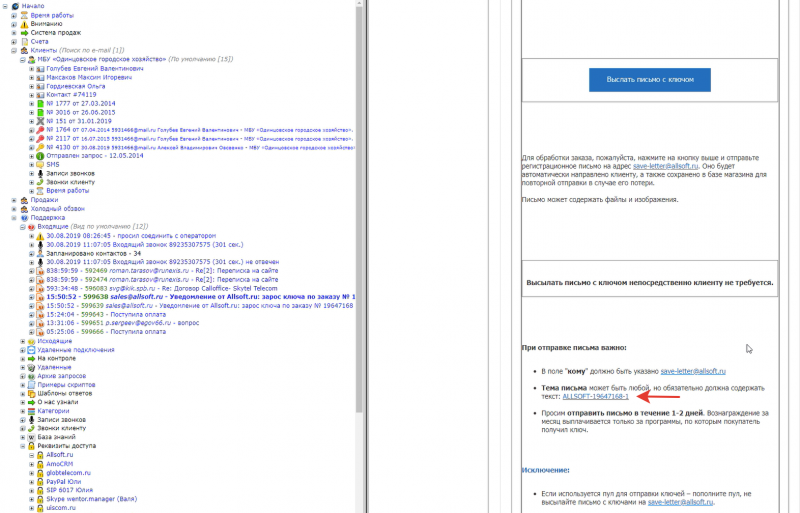This screenshot has width=800, height=513.
Task: Select the bold message 599638 from sales@allsoft.ru
Action: (201, 297)
